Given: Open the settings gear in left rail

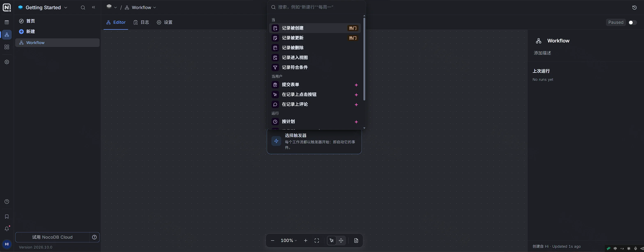Looking at the screenshot, I should coord(7,62).
